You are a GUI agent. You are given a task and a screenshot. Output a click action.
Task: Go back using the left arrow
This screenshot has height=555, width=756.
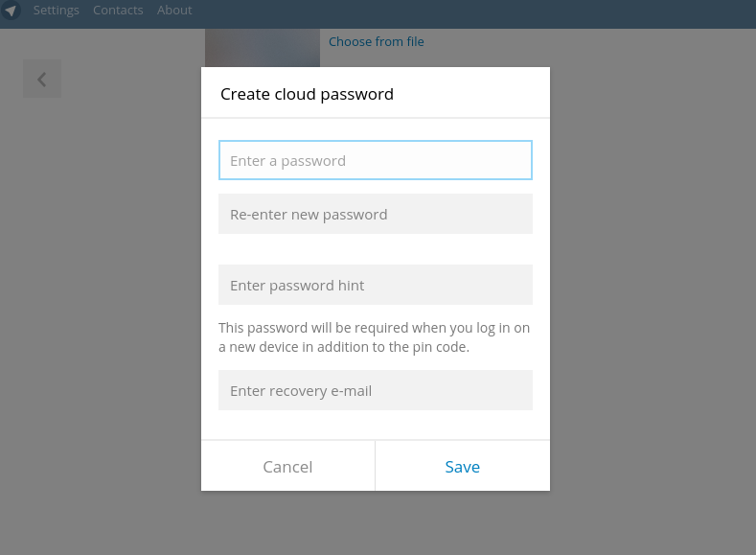pyautogui.click(x=42, y=80)
